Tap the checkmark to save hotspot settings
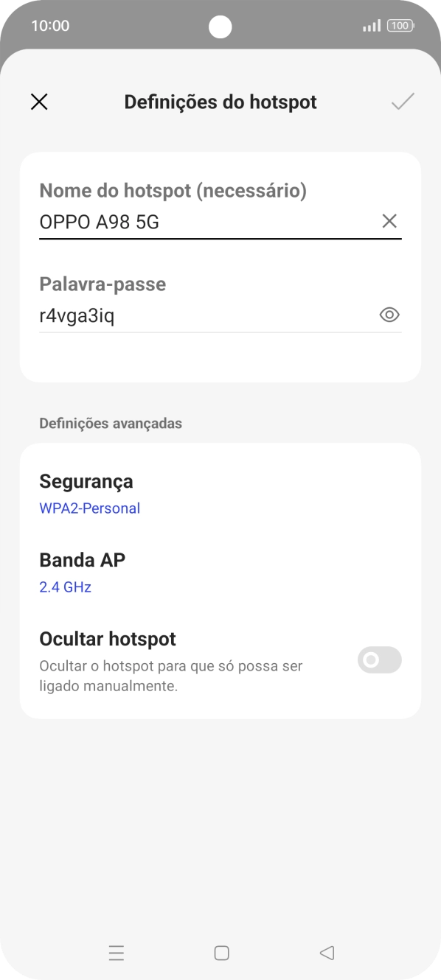The image size is (441, 980). click(403, 101)
